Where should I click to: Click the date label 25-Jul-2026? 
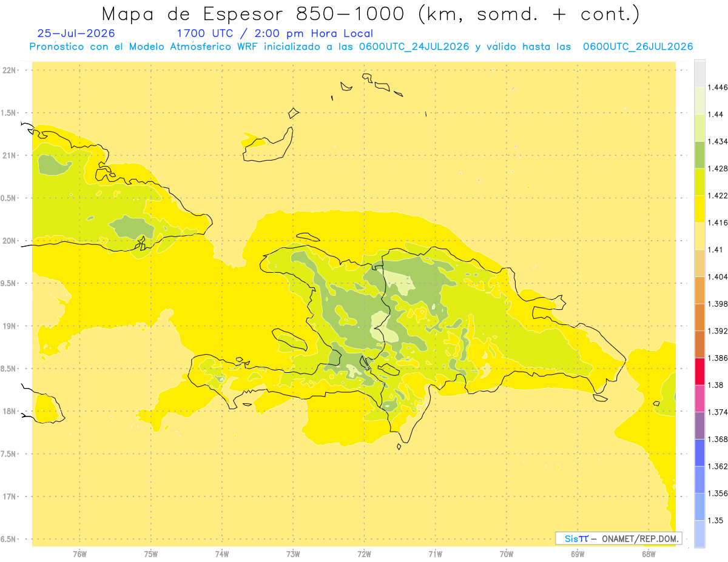[76, 33]
